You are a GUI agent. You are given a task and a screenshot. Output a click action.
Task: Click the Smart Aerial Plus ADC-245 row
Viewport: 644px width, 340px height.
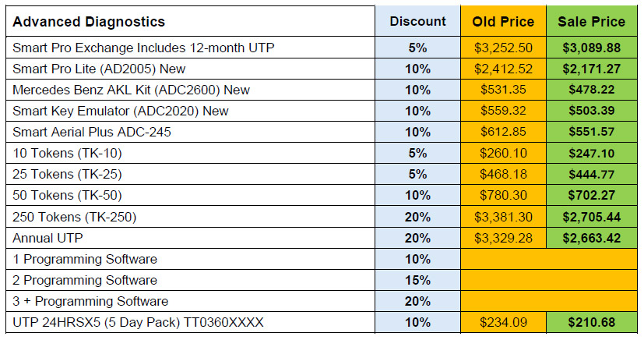(x=92, y=132)
